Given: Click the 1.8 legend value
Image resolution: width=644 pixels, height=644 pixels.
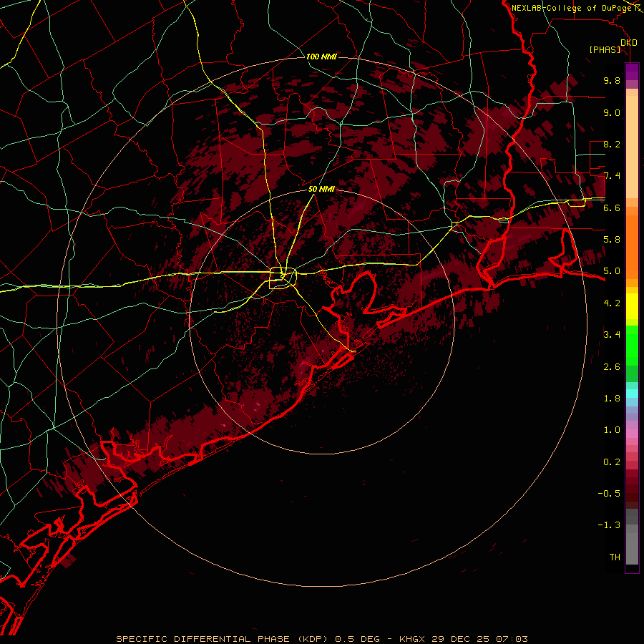Looking at the screenshot, I should [612, 399].
